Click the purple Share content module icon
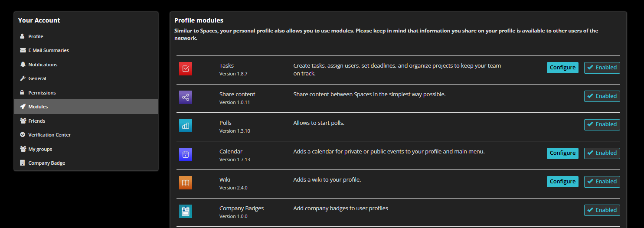The image size is (644, 228). [185, 97]
